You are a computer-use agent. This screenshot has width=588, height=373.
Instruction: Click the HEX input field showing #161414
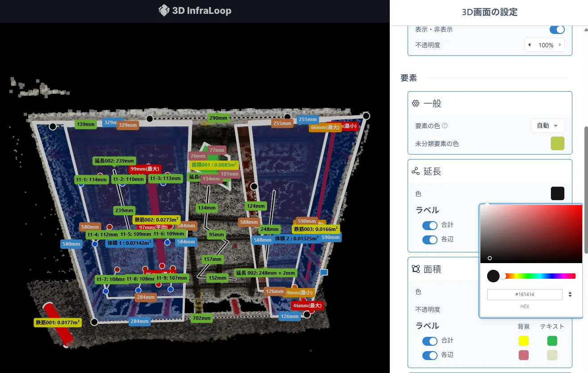pos(525,294)
